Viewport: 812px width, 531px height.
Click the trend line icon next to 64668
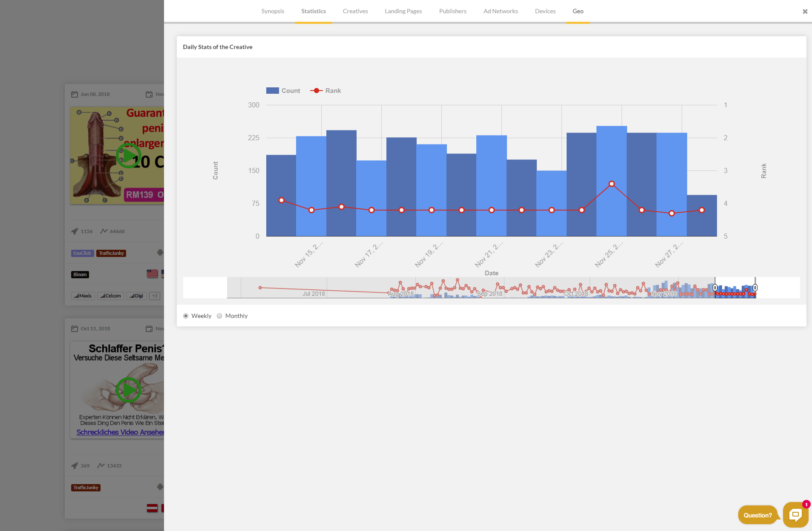[104, 231]
